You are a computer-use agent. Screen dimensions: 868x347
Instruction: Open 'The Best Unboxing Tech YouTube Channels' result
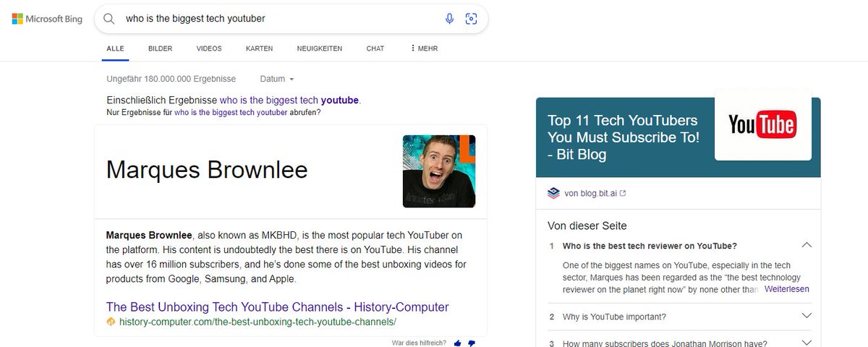tap(277, 307)
